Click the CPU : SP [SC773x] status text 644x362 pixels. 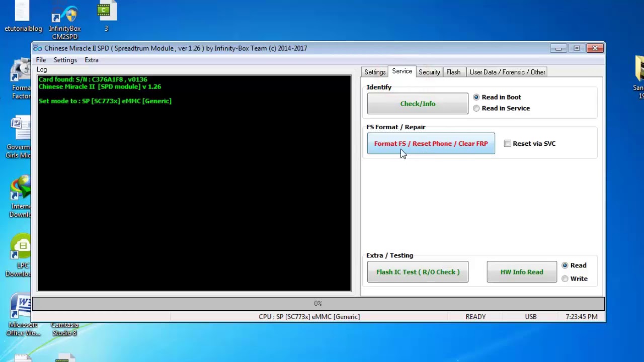point(309,317)
